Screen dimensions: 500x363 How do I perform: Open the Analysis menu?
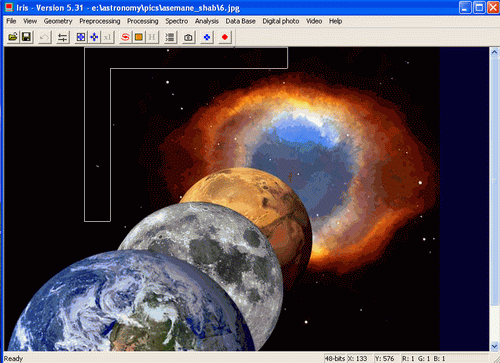207,21
